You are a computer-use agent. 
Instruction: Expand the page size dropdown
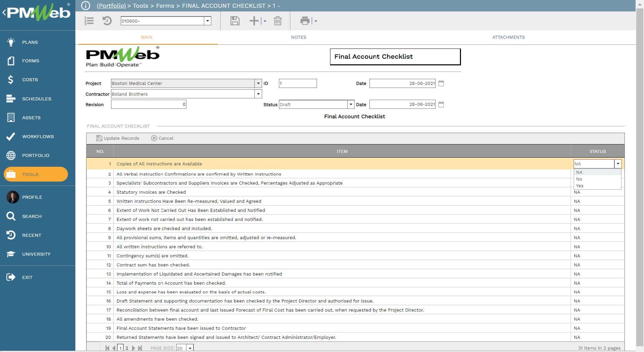(x=190, y=348)
